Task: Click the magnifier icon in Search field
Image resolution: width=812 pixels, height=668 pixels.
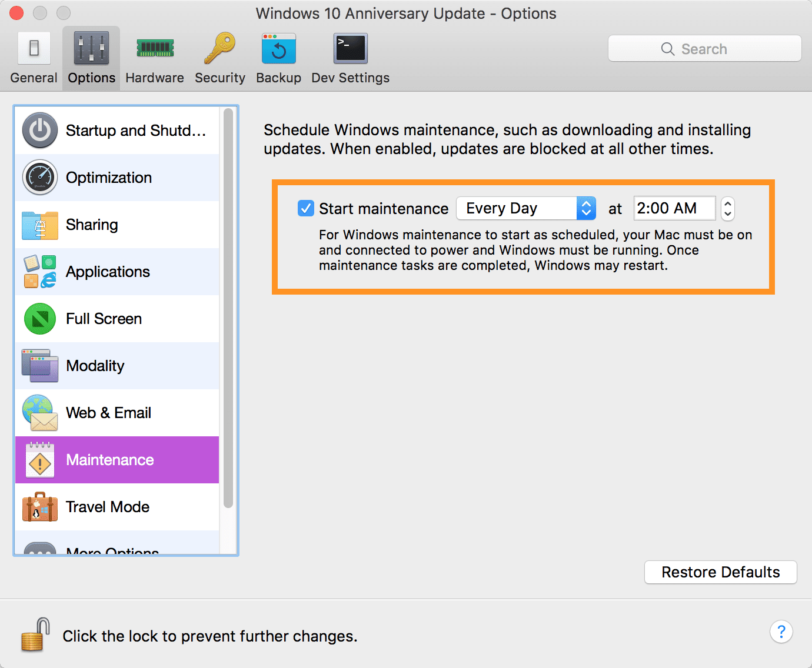Action: tap(668, 49)
